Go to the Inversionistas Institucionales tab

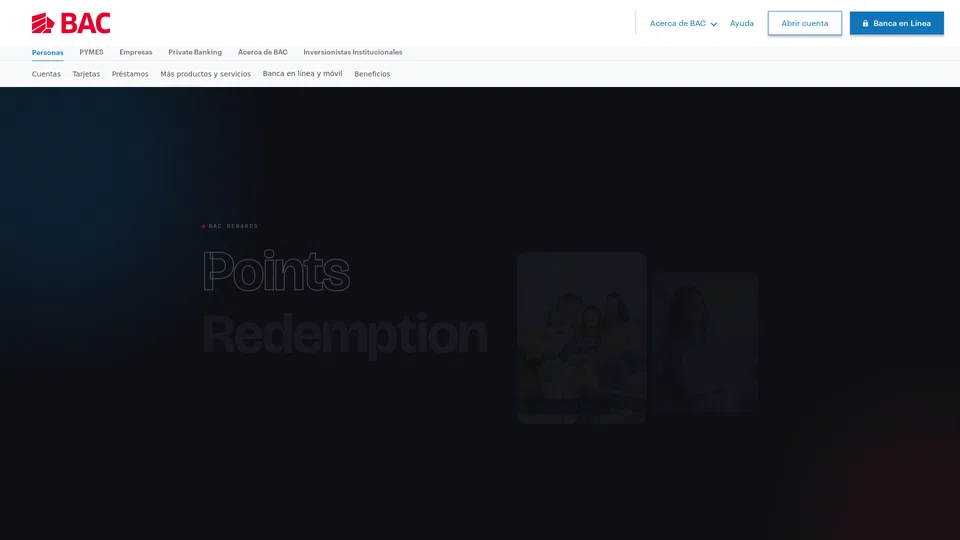click(x=353, y=52)
